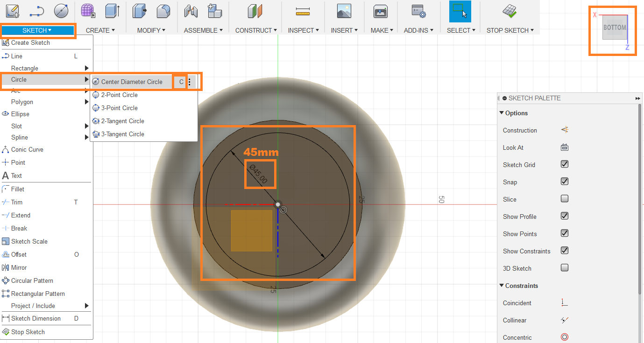
Task: Open the CREATE dropdown menu
Action: (100, 30)
